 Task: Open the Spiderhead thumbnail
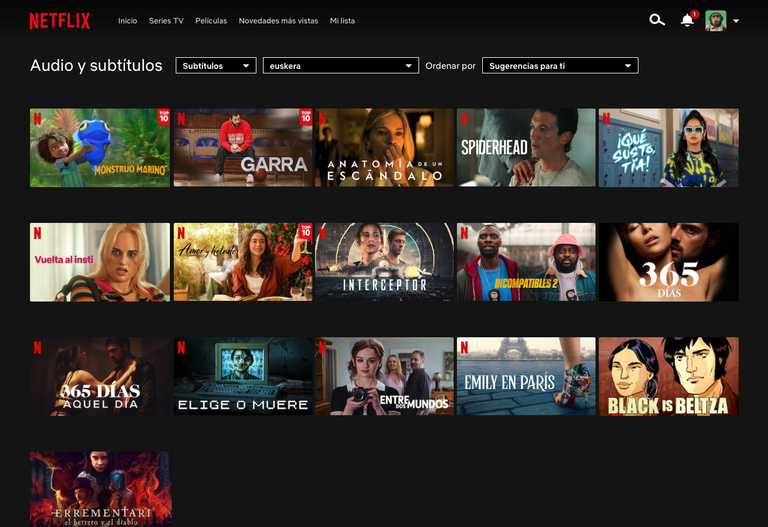(x=526, y=147)
